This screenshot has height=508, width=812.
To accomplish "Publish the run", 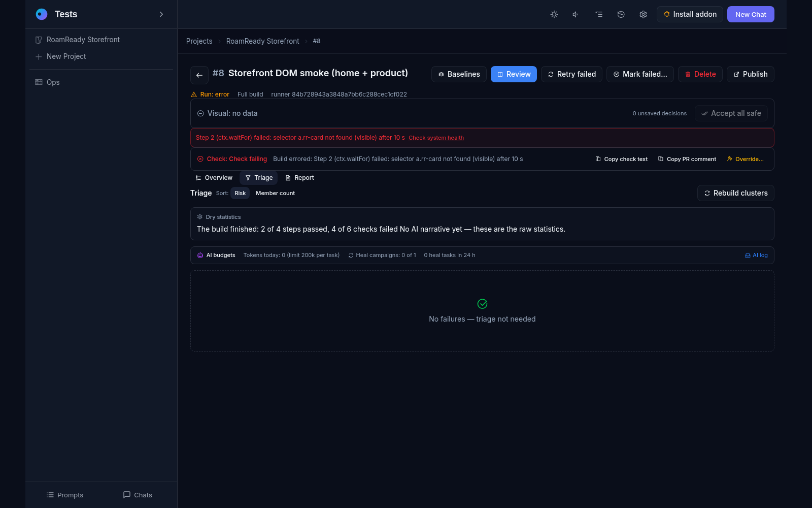I will [751, 74].
